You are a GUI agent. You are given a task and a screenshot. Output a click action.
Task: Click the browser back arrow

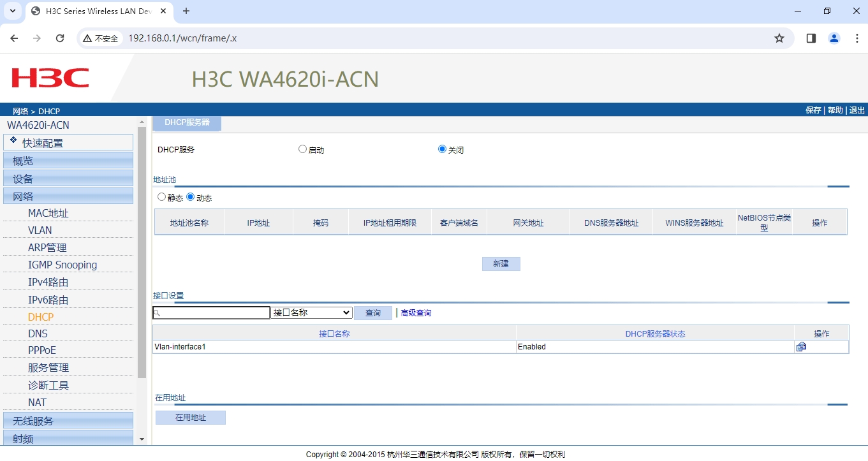pos(15,38)
